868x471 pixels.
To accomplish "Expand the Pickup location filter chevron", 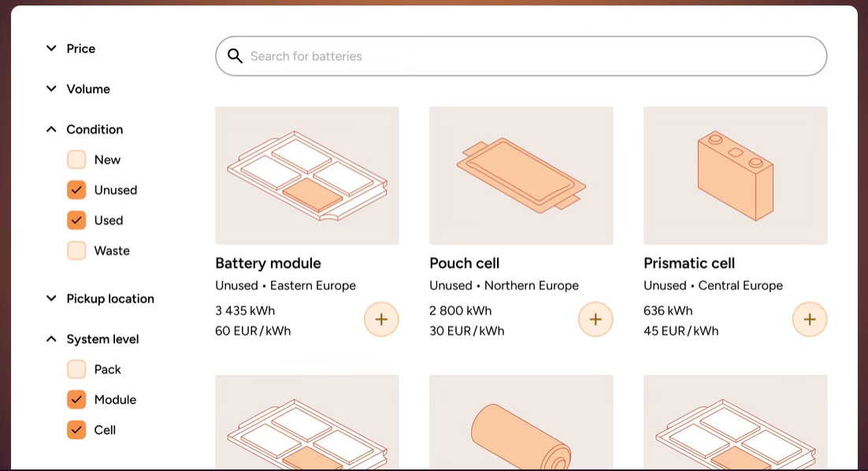I will (x=51, y=299).
